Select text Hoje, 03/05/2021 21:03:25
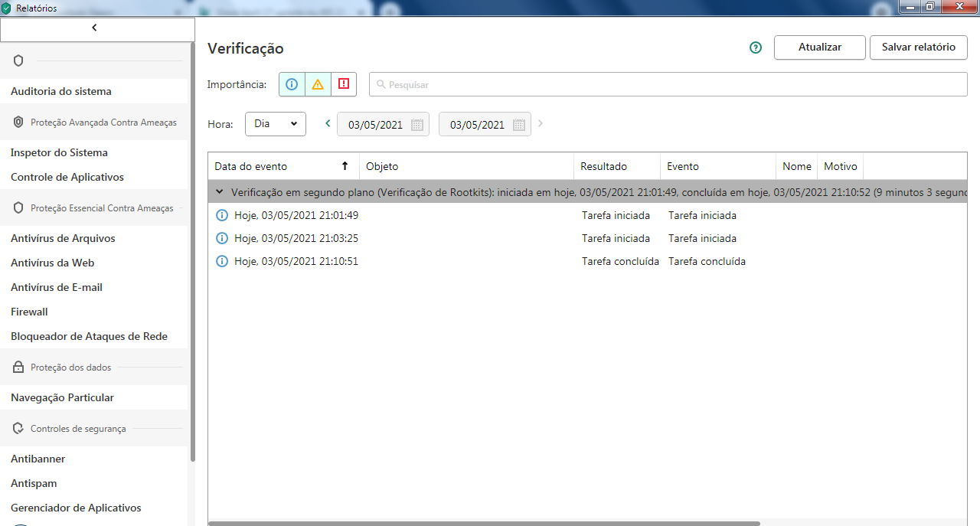 point(296,239)
